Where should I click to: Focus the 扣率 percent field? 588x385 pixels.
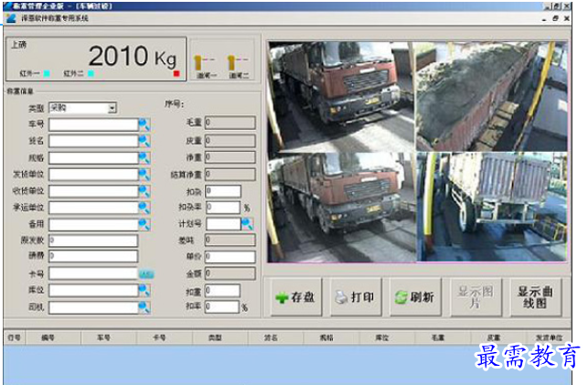222,306
